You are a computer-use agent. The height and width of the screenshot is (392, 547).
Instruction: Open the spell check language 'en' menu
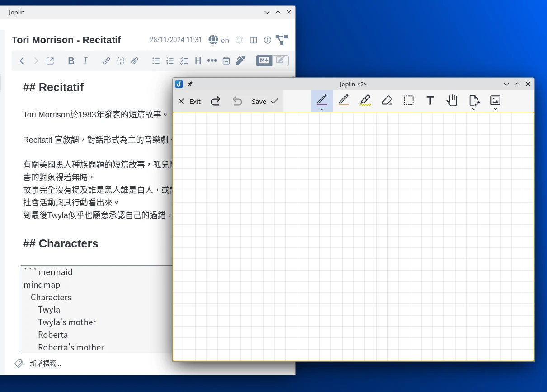tap(219, 40)
